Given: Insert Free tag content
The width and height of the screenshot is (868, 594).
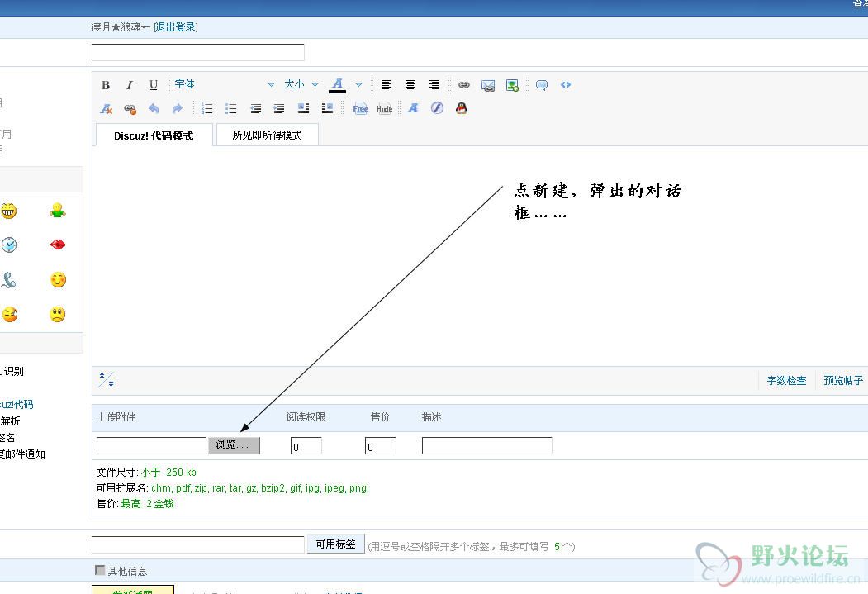Looking at the screenshot, I should [360, 108].
